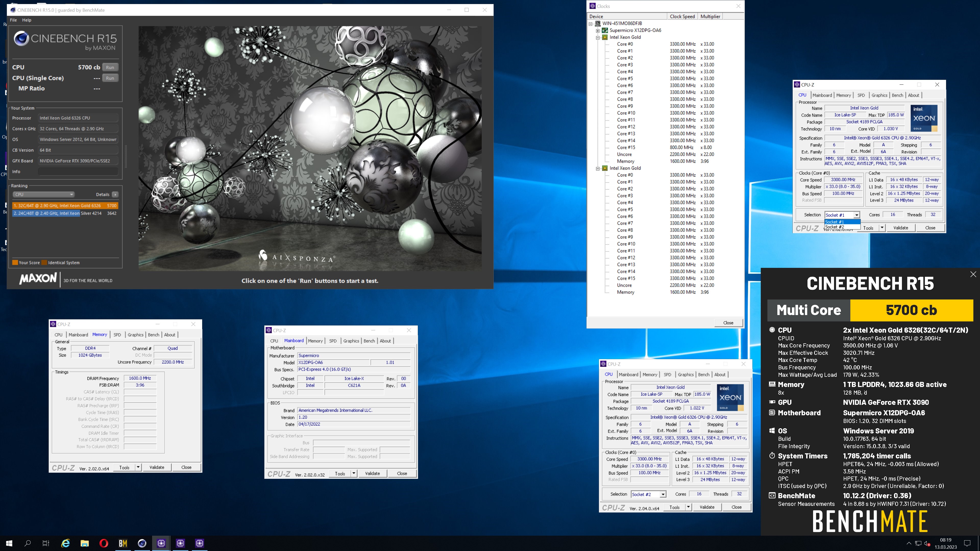Click BenchMate version section icon
The height and width of the screenshot is (551, 980).
pyautogui.click(x=772, y=495)
